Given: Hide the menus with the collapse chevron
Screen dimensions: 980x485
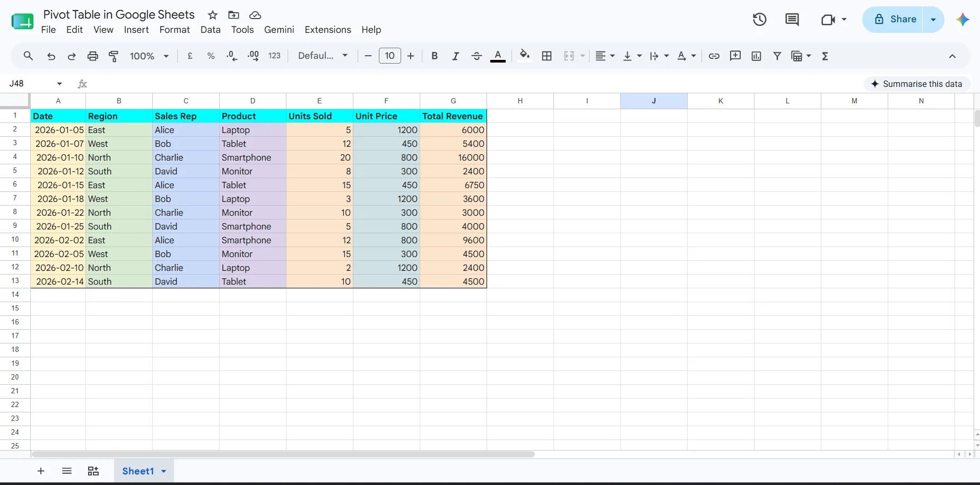Looking at the screenshot, I should point(952,56).
